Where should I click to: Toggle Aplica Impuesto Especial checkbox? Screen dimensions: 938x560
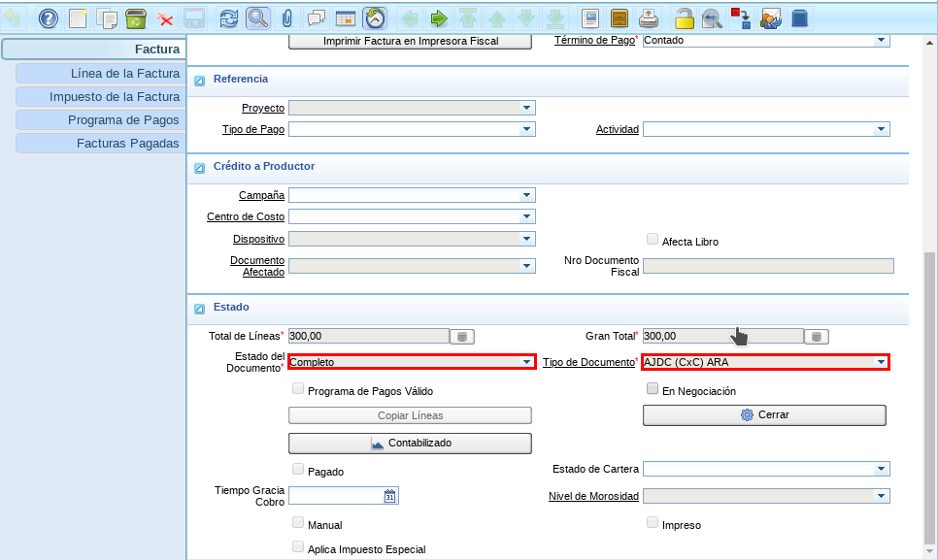click(298, 546)
